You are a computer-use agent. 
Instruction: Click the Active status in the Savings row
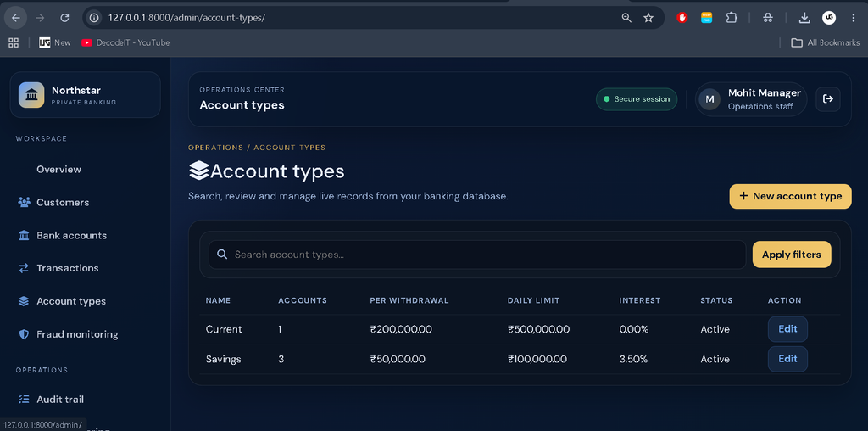point(715,359)
